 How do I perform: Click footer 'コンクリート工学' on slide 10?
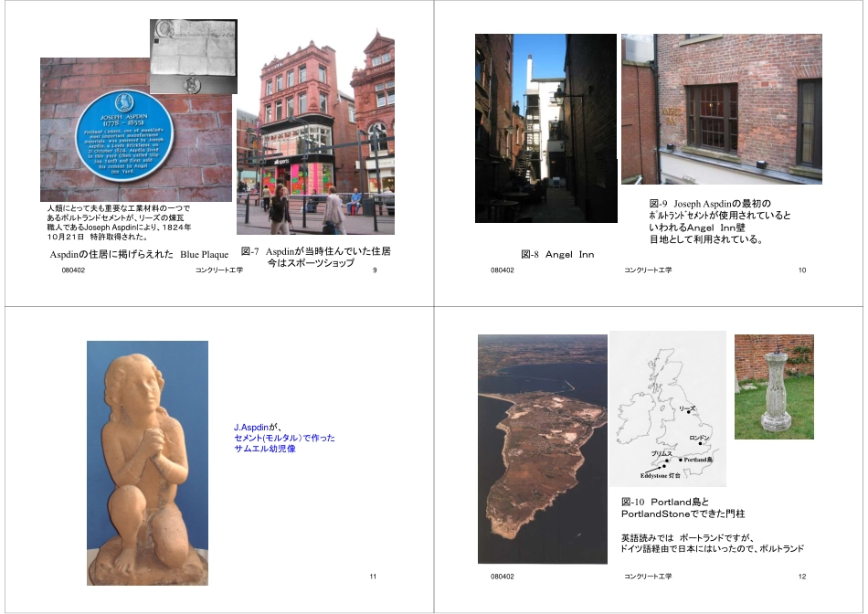(x=648, y=270)
